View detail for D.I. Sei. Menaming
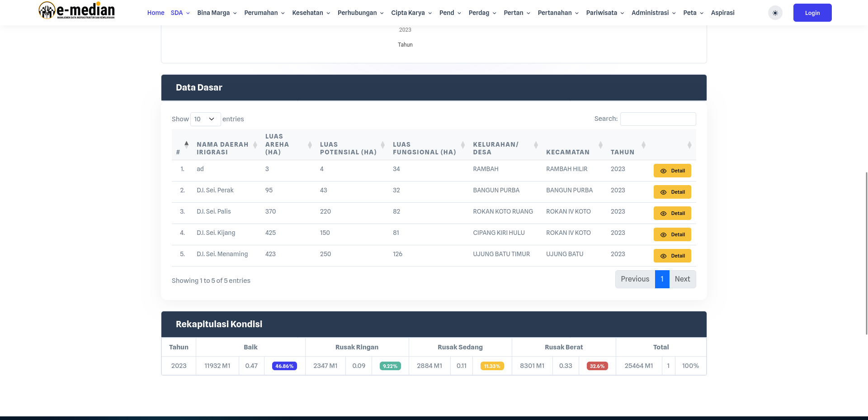The width and height of the screenshot is (868, 420). (672, 256)
